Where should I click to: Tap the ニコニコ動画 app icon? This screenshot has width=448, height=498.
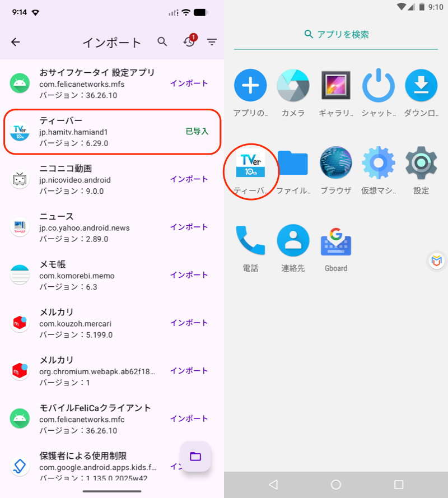tap(20, 179)
